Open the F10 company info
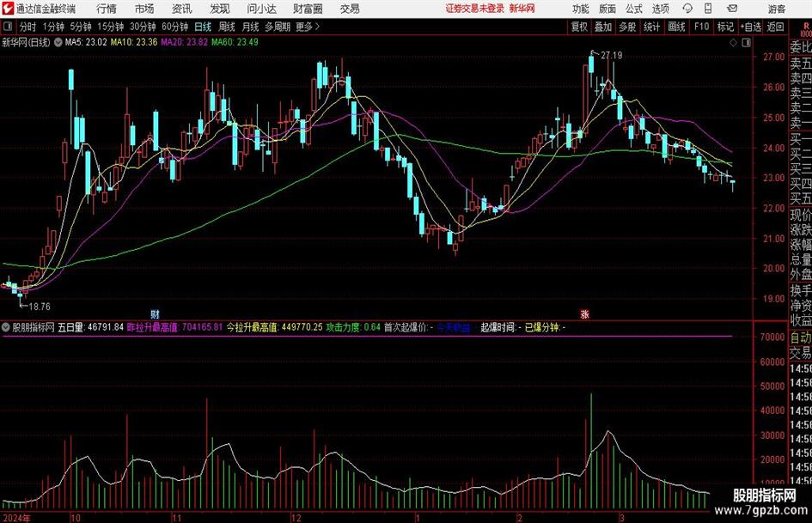Image resolution: width=812 pixels, height=523 pixels. [x=702, y=27]
